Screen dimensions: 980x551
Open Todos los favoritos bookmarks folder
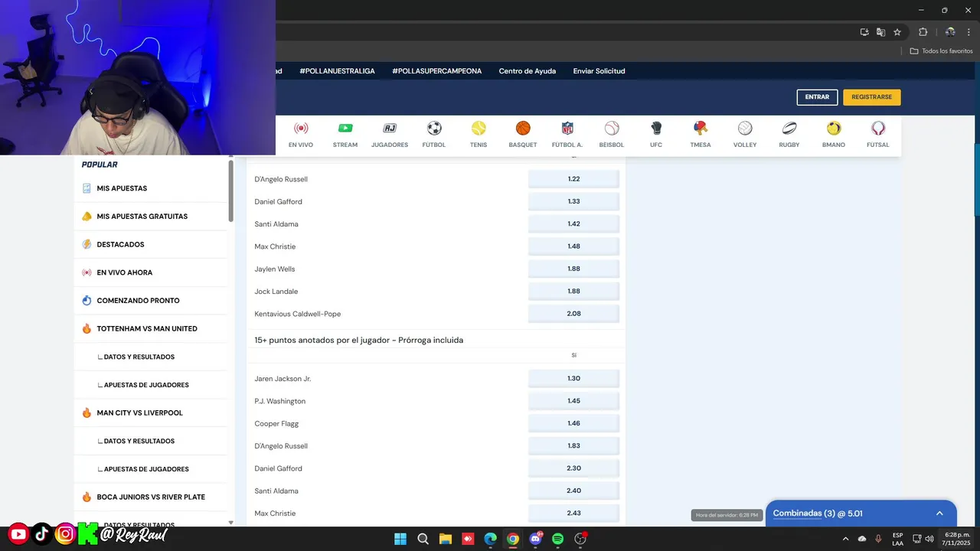click(x=941, y=51)
